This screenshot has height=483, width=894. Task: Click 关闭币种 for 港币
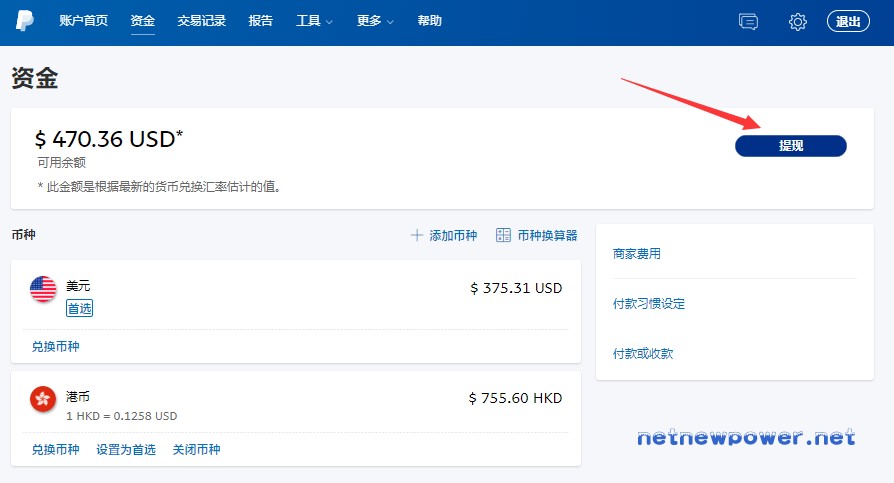point(197,450)
